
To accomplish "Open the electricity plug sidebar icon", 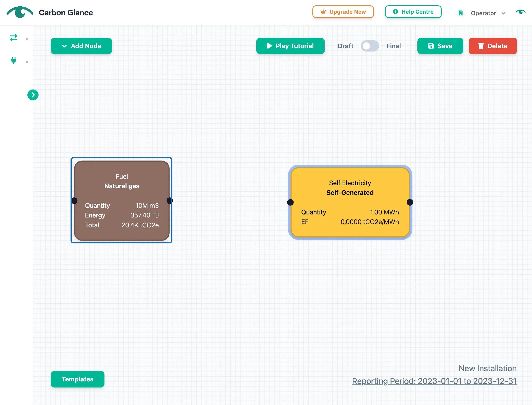I will click(x=14, y=60).
